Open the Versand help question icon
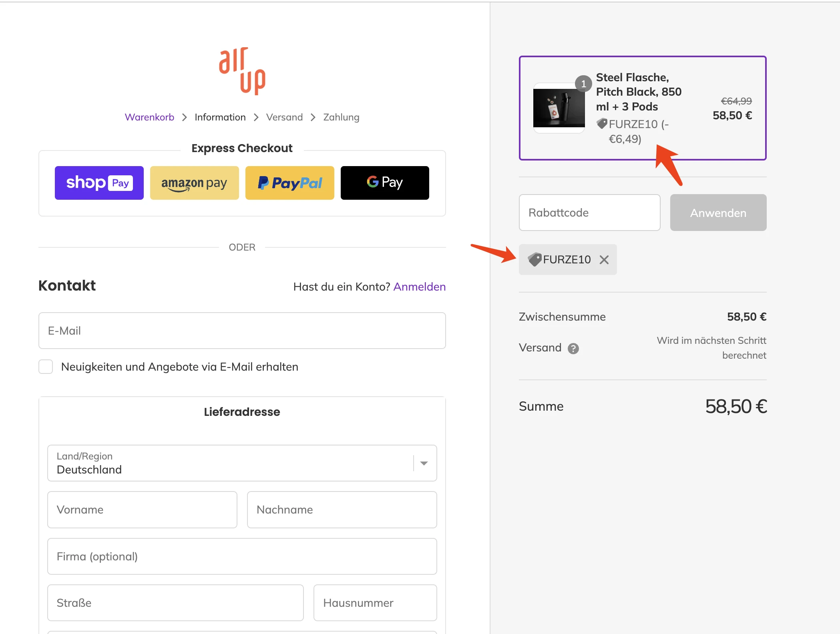The image size is (840, 634). tap(573, 349)
